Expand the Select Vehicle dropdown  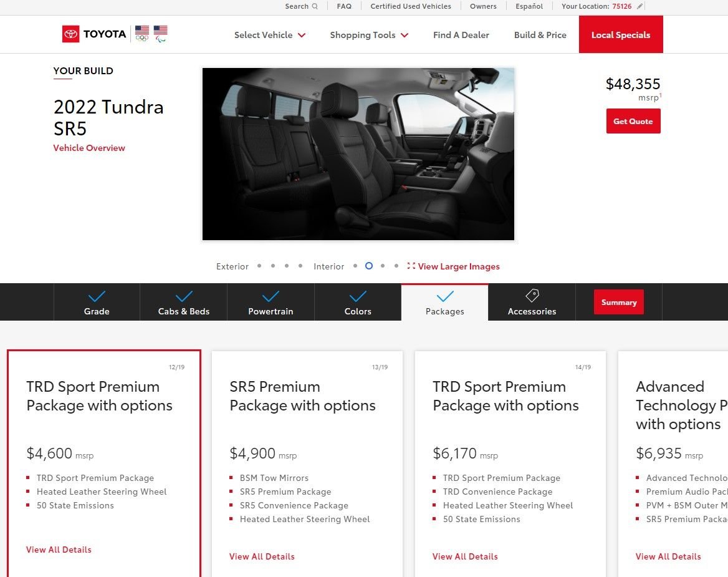click(x=270, y=35)
